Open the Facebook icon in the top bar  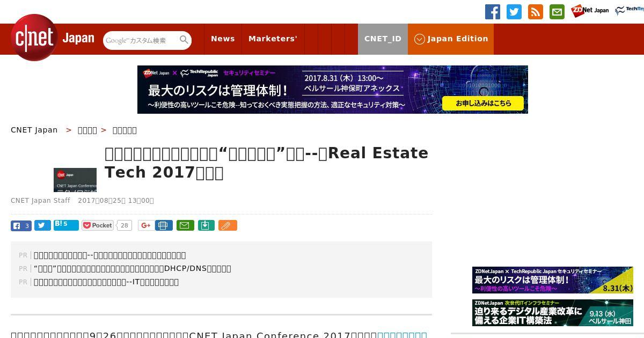493,12
